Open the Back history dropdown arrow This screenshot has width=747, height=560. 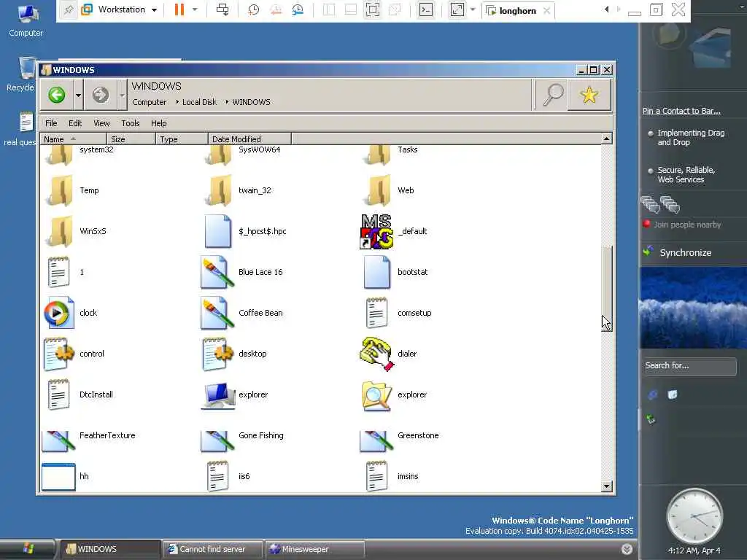tap(78, 95)
